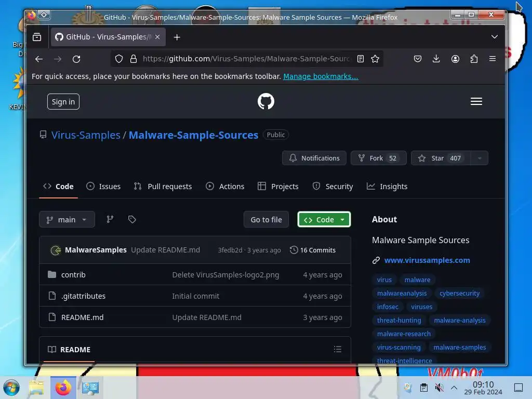
Task: Fork the repository with Fork button
Action: pos(379,158)
